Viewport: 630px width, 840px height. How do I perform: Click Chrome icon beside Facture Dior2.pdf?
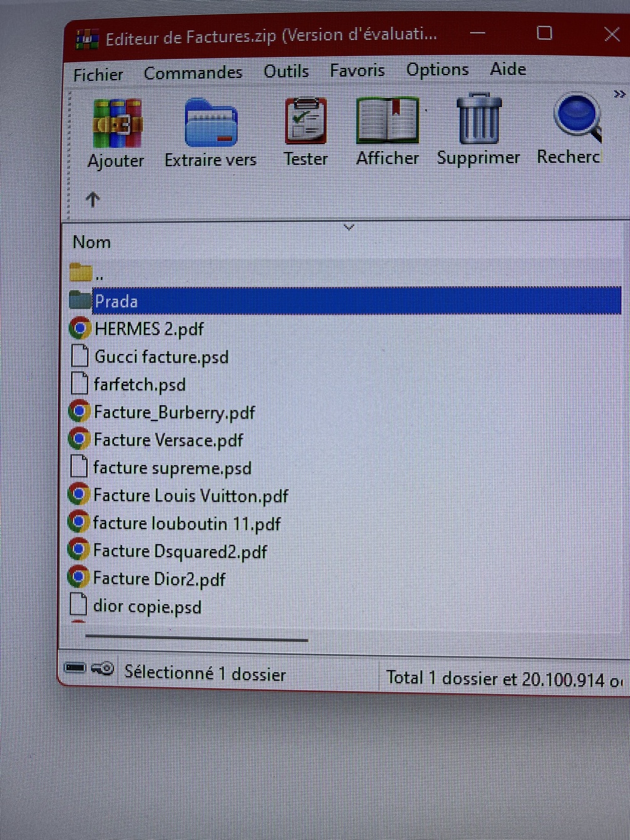click(x=78, y=577)
